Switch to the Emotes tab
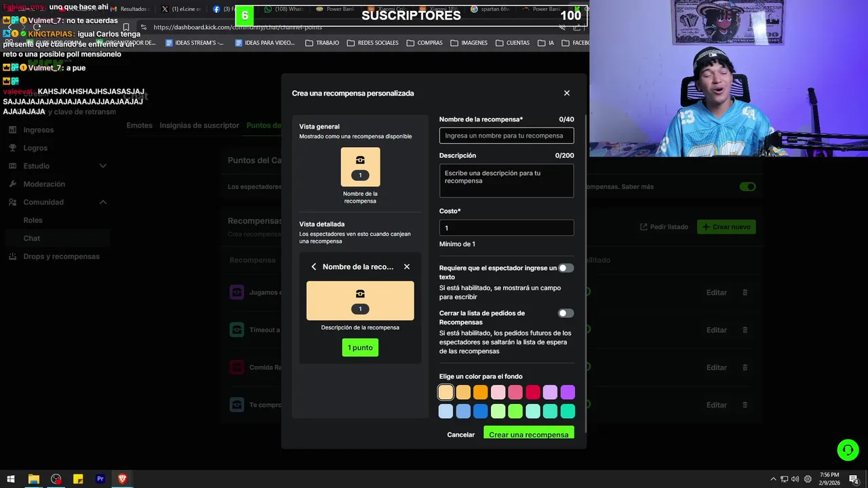Viewport: 868px width, 488px height. (139, 125)
